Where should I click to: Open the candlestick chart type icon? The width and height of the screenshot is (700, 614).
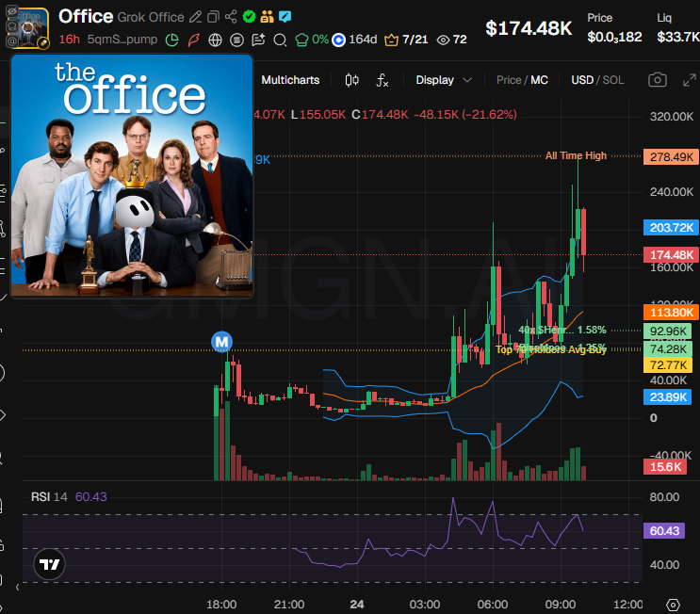point(351,80)
